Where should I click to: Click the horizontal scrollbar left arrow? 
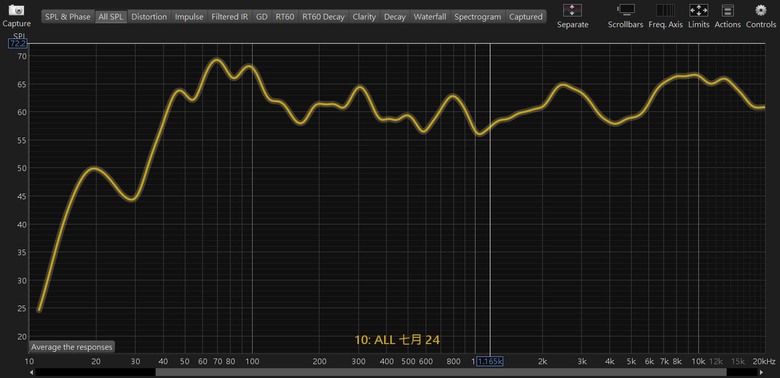(x=32, y=372)
